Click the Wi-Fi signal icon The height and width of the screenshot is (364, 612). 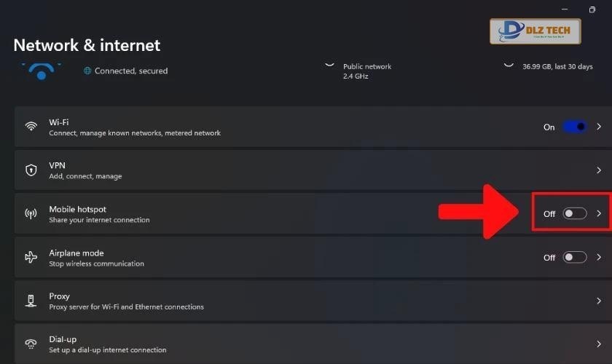31,127
